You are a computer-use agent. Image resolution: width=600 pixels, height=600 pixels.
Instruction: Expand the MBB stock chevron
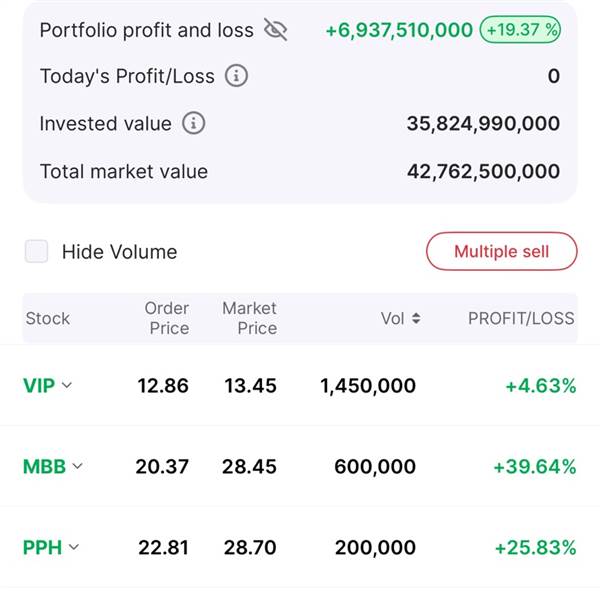tap(77, 466)
